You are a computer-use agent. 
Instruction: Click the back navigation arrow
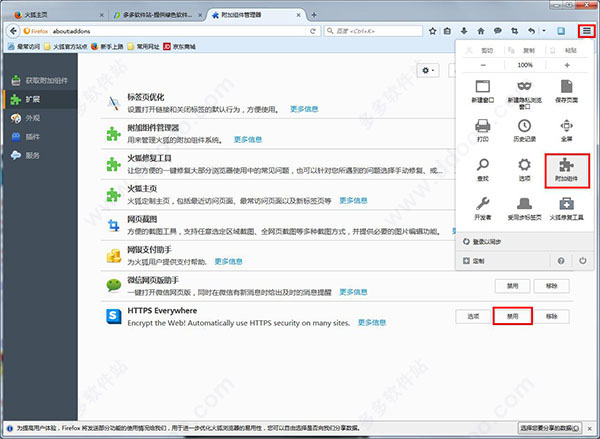coord(13,31)
